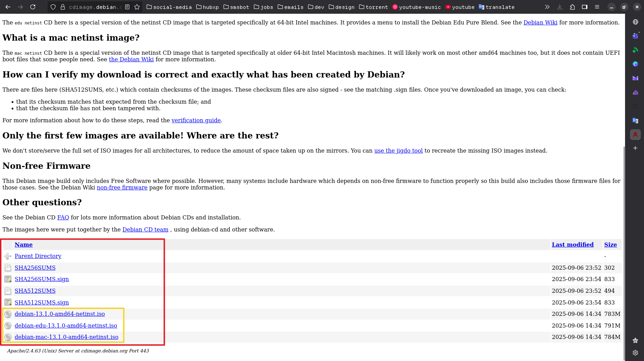The width and height of the screenshot is (644, 361).
Task: Open the downloads panel
Action: (x=559, y=7)
